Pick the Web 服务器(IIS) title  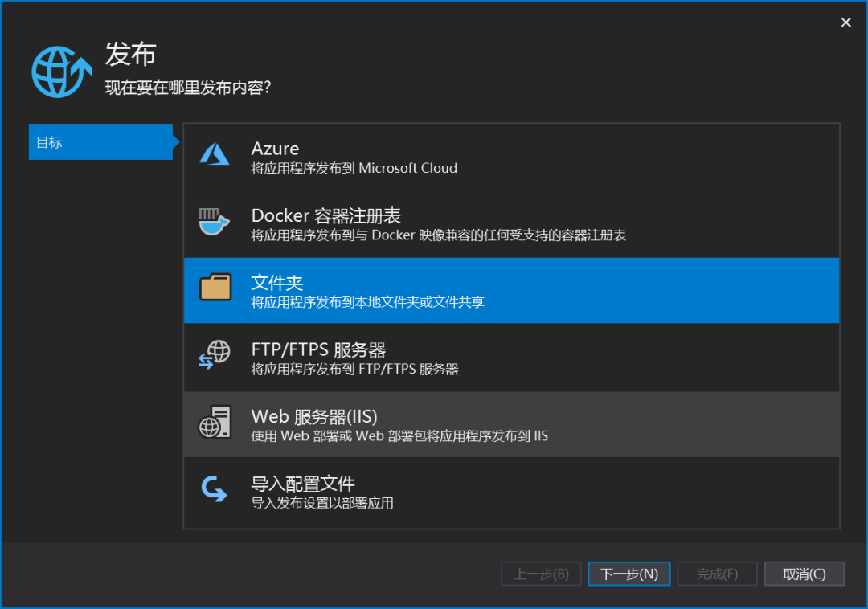[x=314, y=416]
